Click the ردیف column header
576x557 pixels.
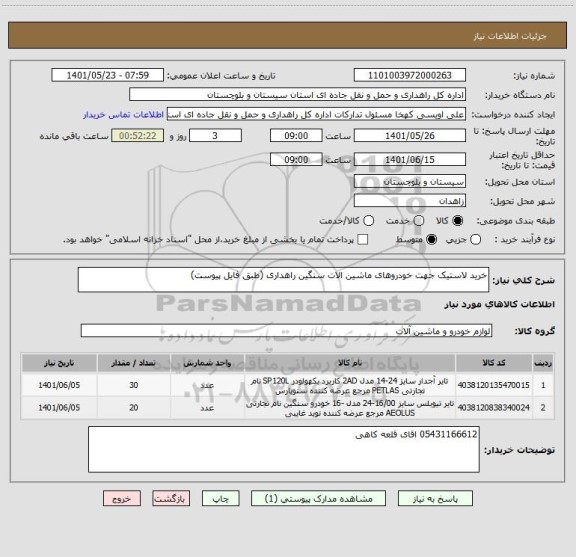point(543,363)
